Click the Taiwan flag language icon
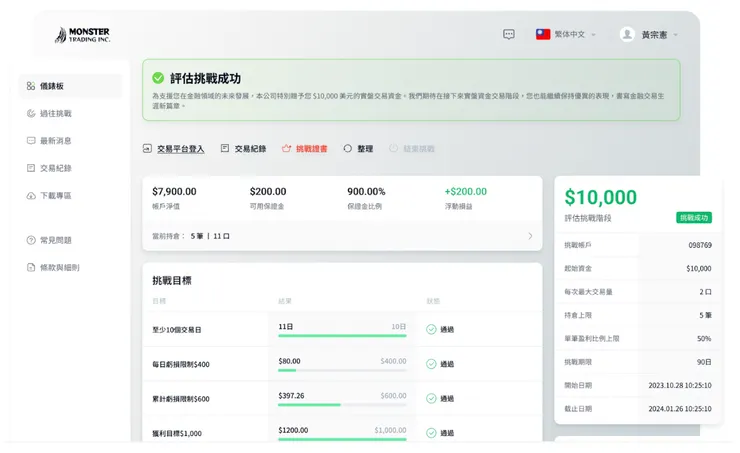The width and height of the screenshot is (740, 453). pos(543,34)
